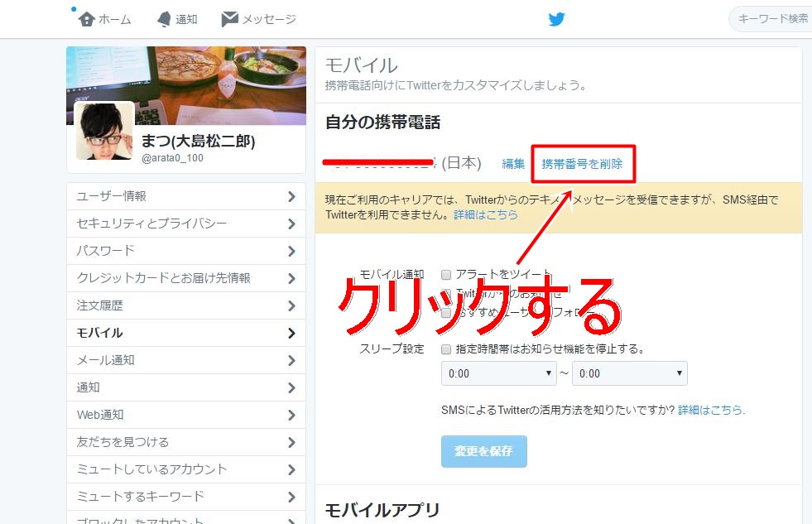
Task: Select モバイル in the settings sidebar
Action: pyautogui.click(x=186, y=333)
